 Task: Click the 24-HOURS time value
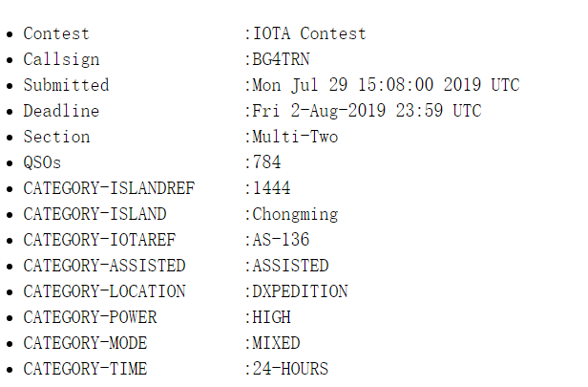pyautogui.click(x=290, y=369)
